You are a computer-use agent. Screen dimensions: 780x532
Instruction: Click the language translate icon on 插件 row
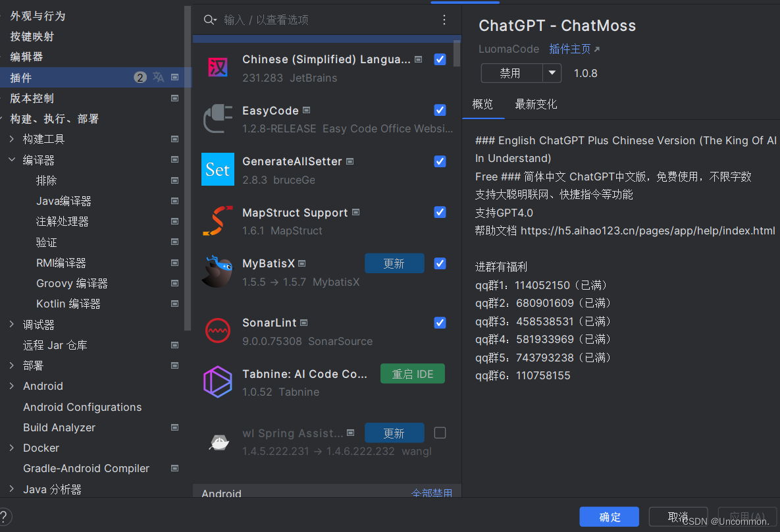pyautogui.click(x=158, y=77)
